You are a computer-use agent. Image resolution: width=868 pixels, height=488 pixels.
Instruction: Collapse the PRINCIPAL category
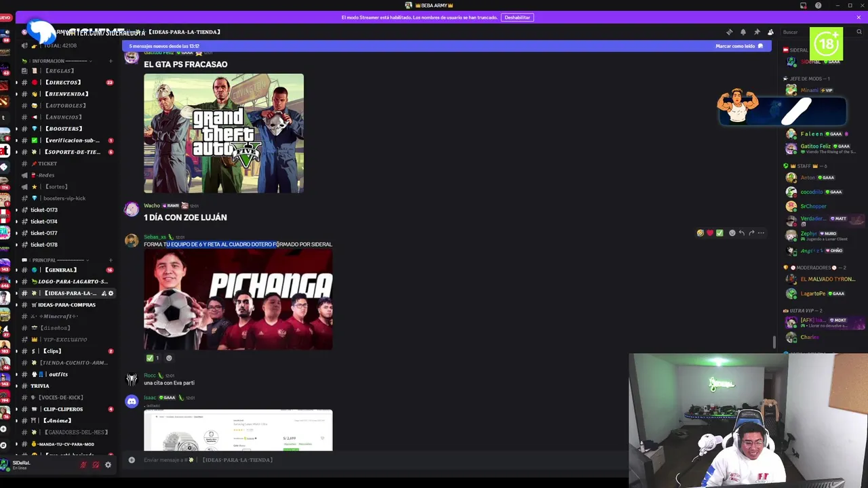pyautogui.click(x=55, y=260)
